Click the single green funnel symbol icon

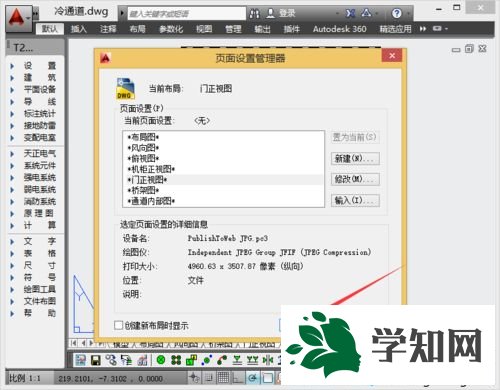pyautogui.click(x=237, y=360)
